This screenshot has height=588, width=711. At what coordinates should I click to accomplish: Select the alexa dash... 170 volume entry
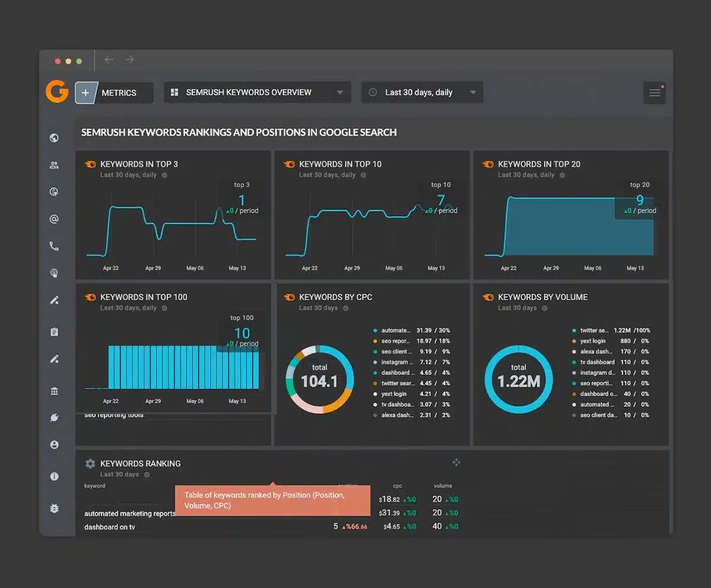click(x=611, y=352)
